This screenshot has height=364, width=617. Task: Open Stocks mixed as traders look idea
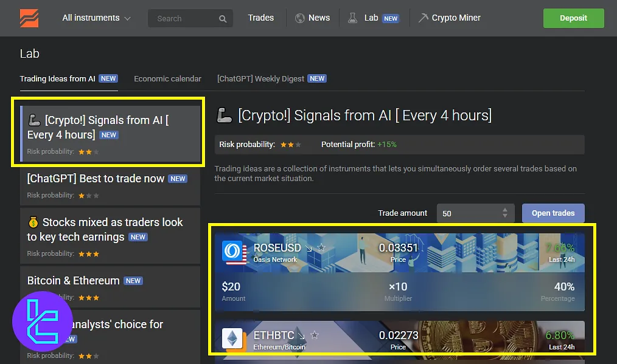110,236
